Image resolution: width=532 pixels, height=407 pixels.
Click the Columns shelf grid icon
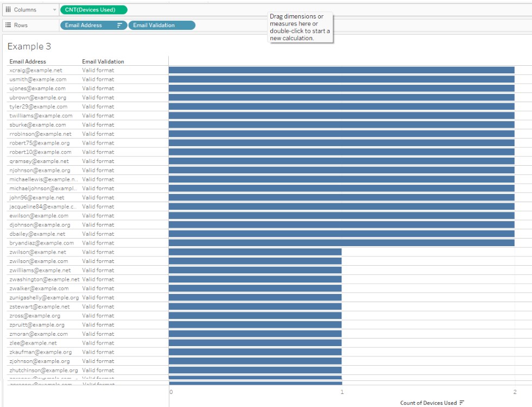pos(8,9)
